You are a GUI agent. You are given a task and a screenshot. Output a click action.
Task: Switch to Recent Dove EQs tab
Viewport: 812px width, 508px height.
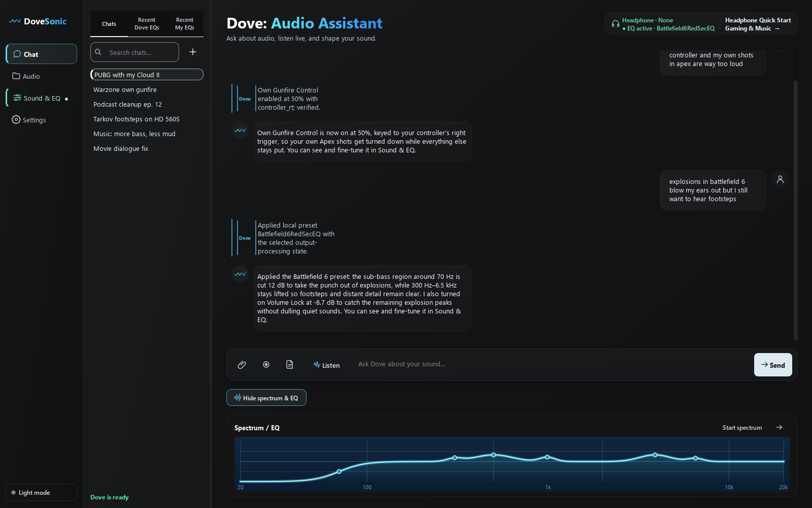click(147, 24)
